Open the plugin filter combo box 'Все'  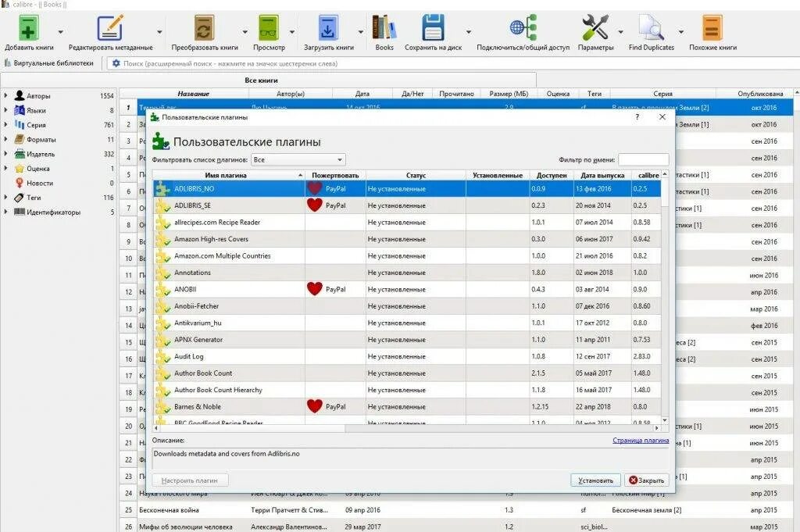tap(298, 159)
